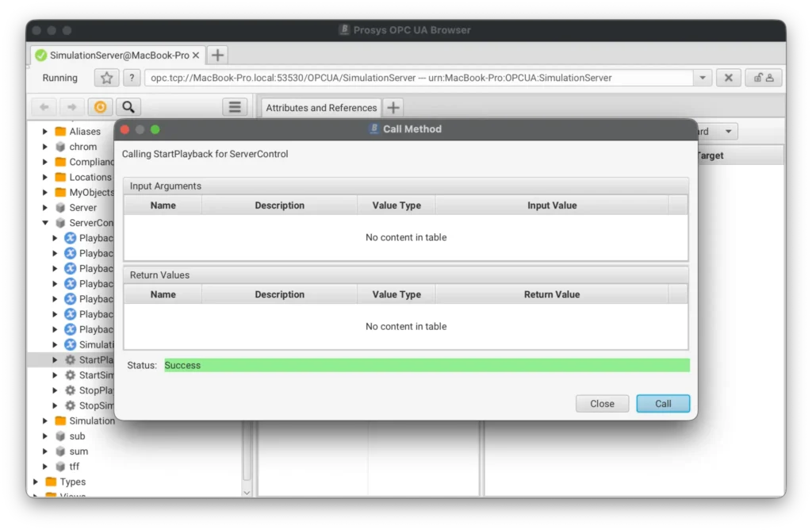Click the orange refresh icon
Image resolution: width=812 pixels, height=530 pixels.
100,107
